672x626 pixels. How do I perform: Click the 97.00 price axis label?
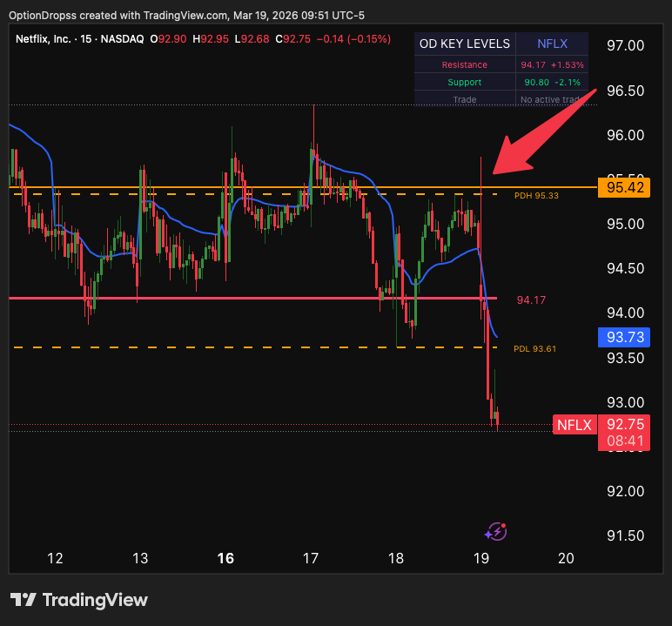(x=625, y=45)
